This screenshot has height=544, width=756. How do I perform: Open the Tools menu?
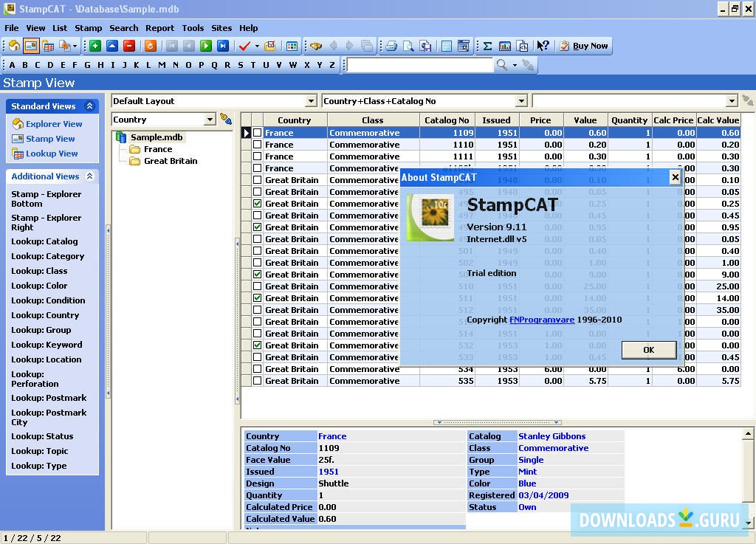[x=193, y=28]
